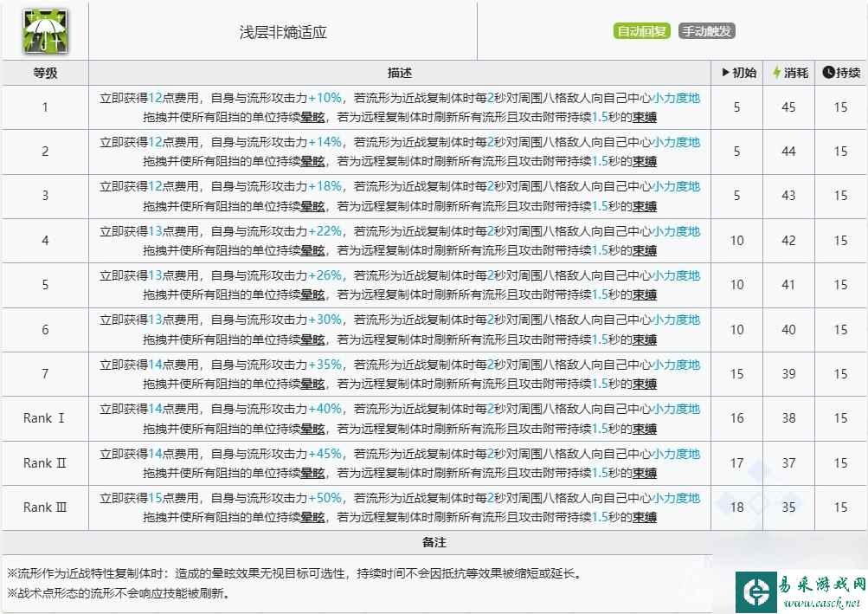Image resolution: width=868 pixels, height=614 pixels.
Task: Open the 束缚 link in level 6 row
Action: tap(645, 339)
